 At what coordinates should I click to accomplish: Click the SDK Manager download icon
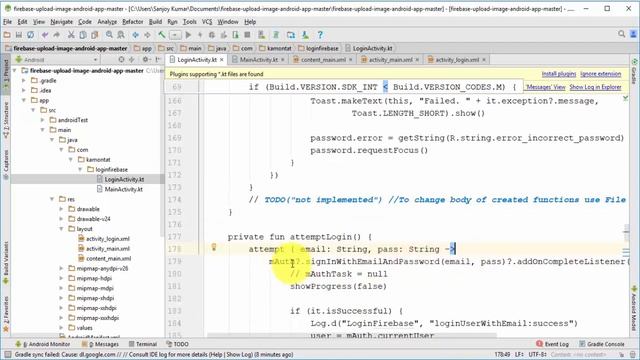coord(305,35)
